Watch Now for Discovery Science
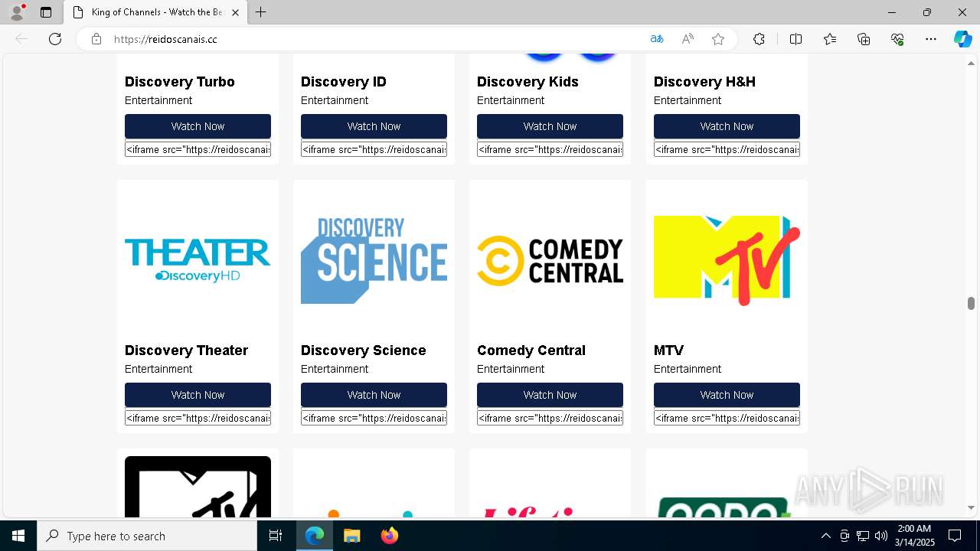Viewport: 980px width, 551px height. (374, 395)
